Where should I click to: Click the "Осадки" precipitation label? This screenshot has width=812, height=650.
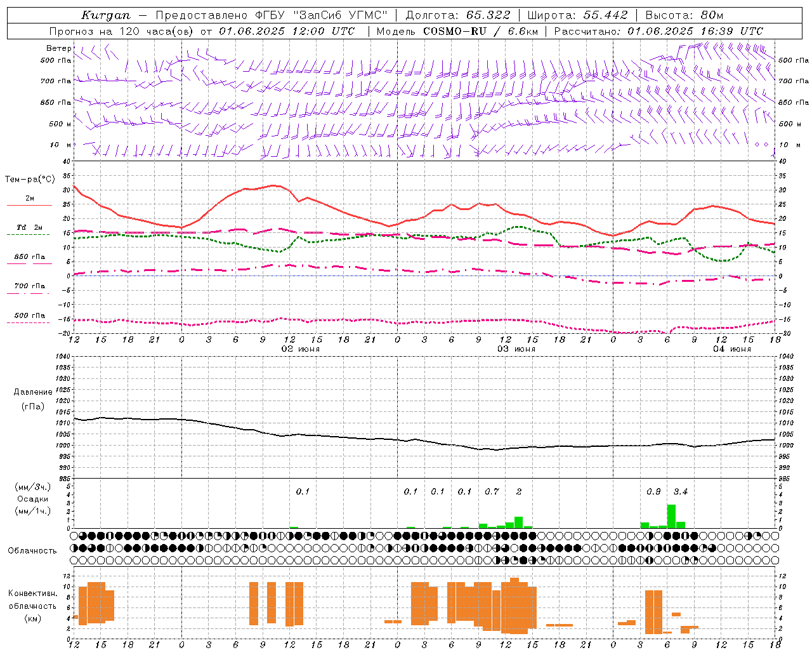(32, 499)
